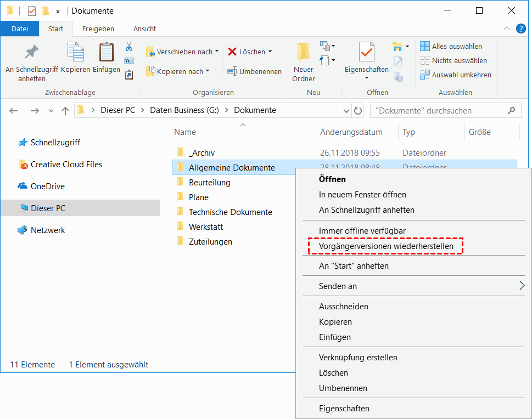Click Umbenennen in the ribbon
The width and height of the screenshot is (532, 419).
(254, 71)
